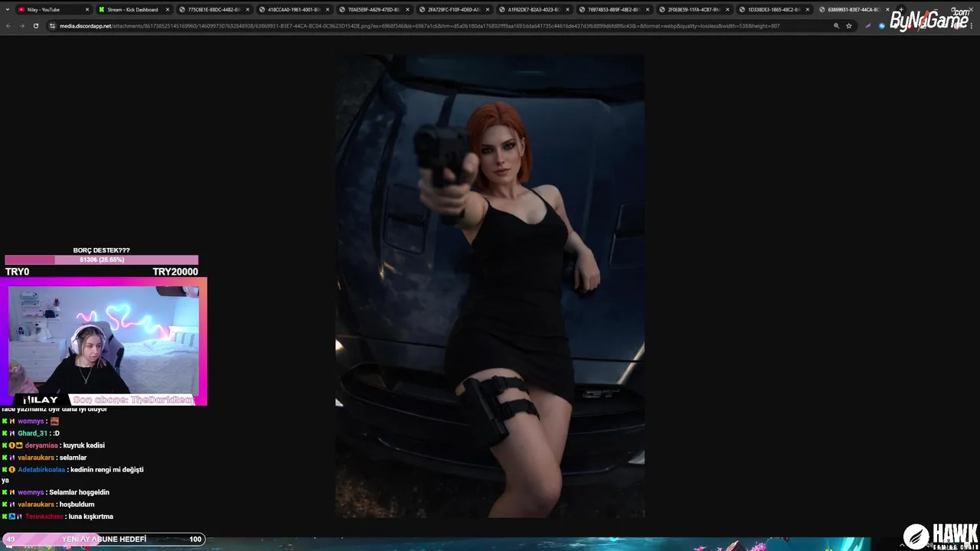
Task: Switch to the 76974853-889F tab
Action: pos(616,9)
